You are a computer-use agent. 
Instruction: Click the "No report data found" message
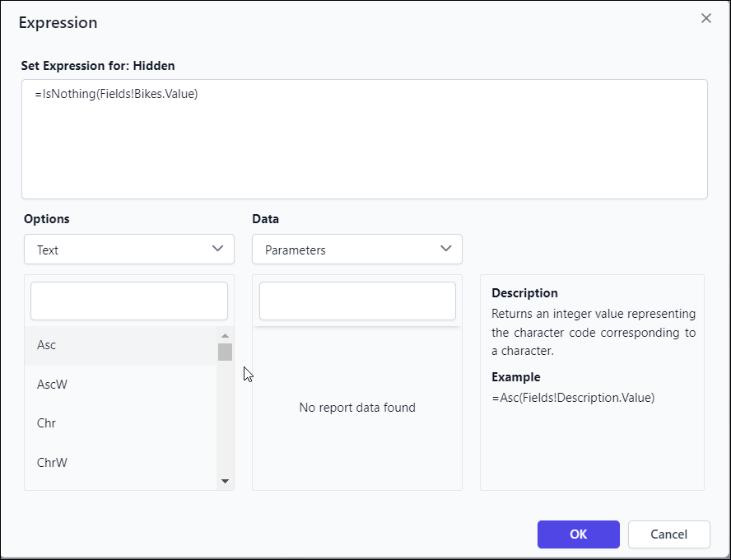356,407
